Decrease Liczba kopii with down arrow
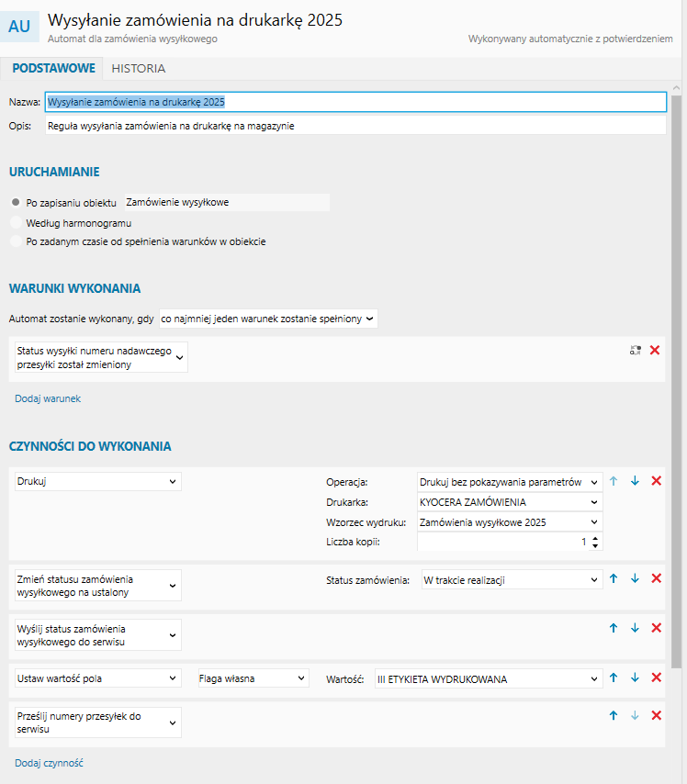The image size is (687, 784). pos(595,545)
